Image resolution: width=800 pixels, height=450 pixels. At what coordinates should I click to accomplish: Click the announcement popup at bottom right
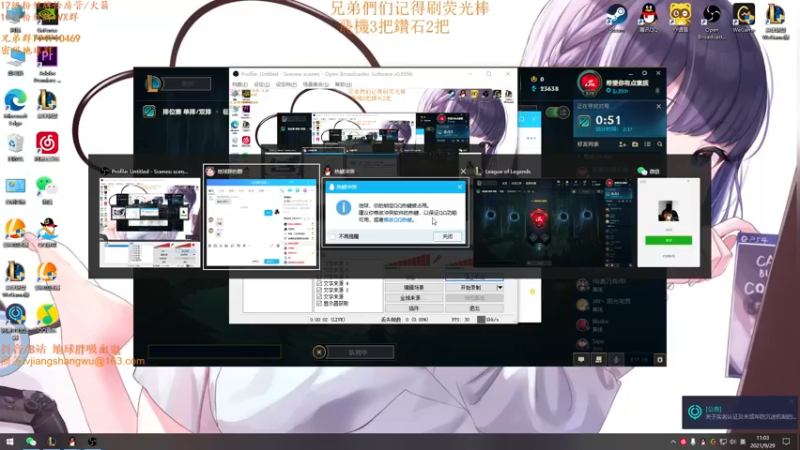[740, 412]
